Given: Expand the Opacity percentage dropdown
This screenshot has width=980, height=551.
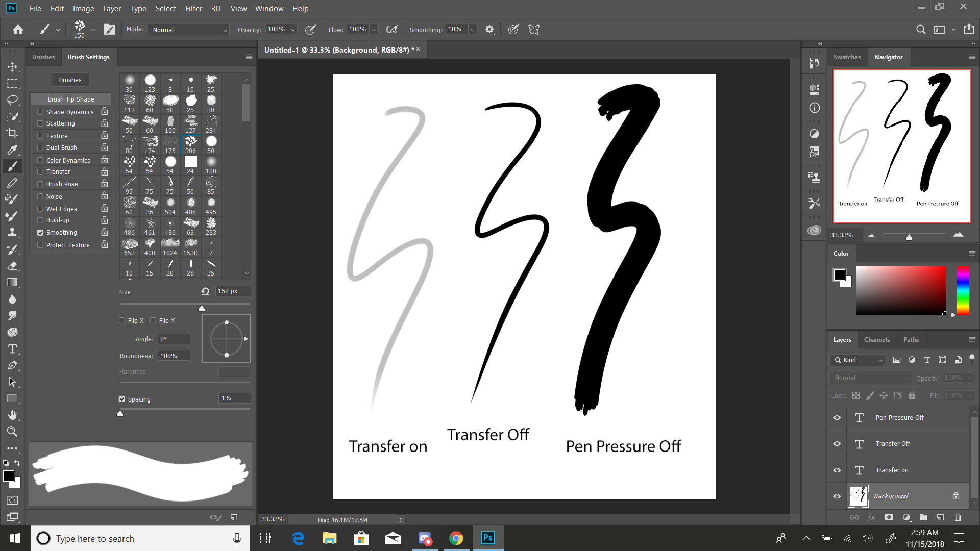Looking at the screenshot, I should [x=293, y=29].
